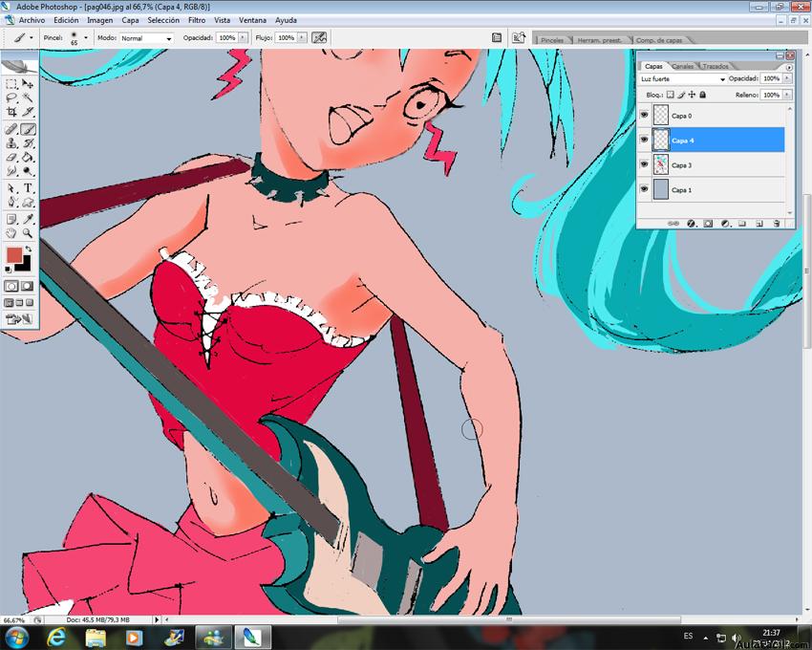Viewport: 812px width, 650px height.
Task: Switch to the Canales tab
Action: [x=682, y=66]
